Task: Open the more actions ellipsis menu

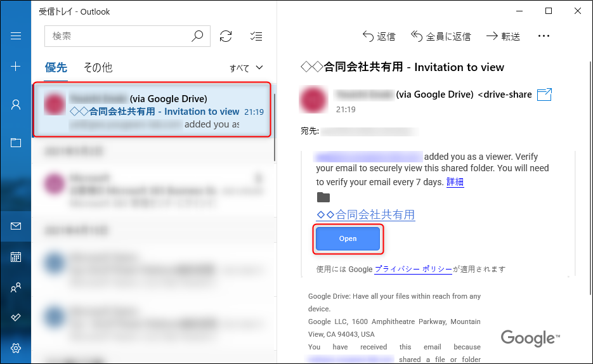Action: click(x=544, y=36)
